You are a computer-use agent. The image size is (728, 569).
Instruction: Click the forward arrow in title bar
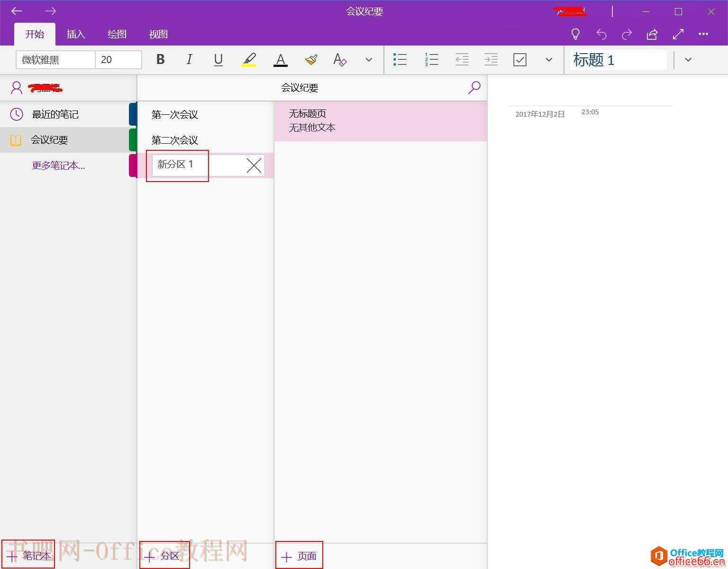tap(51, 11)
